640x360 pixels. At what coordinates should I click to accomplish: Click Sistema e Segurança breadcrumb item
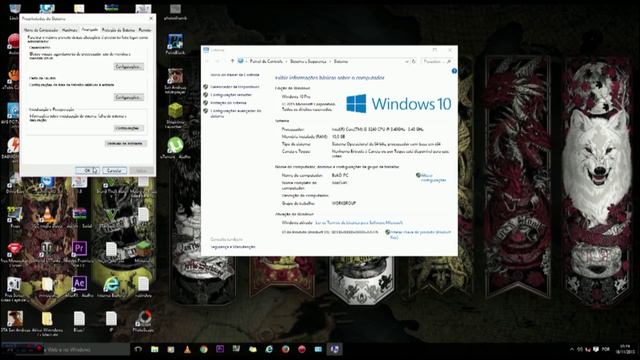[308, 61]
